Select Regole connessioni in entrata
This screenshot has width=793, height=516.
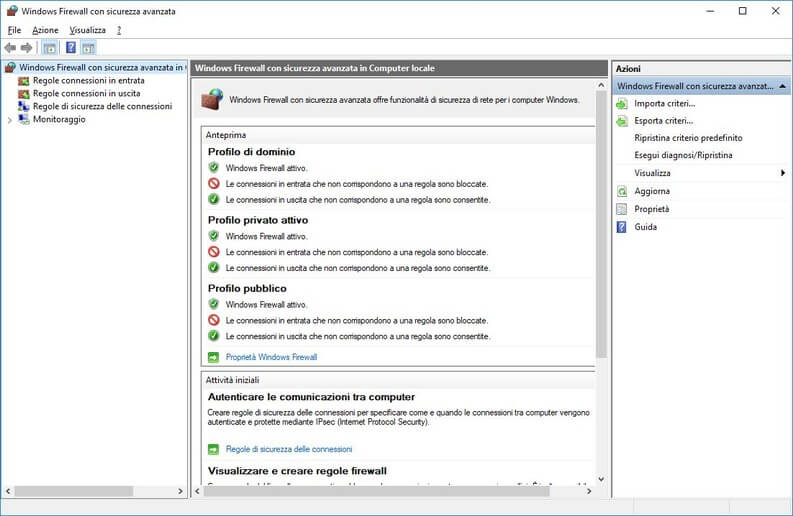pyautogui.click(x=89, y=80)
